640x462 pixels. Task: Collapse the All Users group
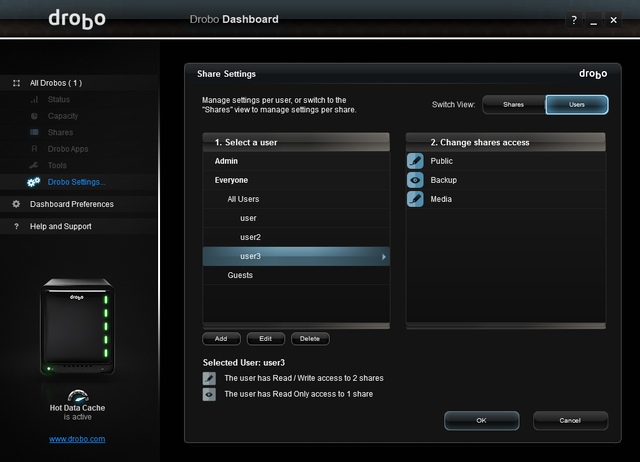tap(244, 200)
